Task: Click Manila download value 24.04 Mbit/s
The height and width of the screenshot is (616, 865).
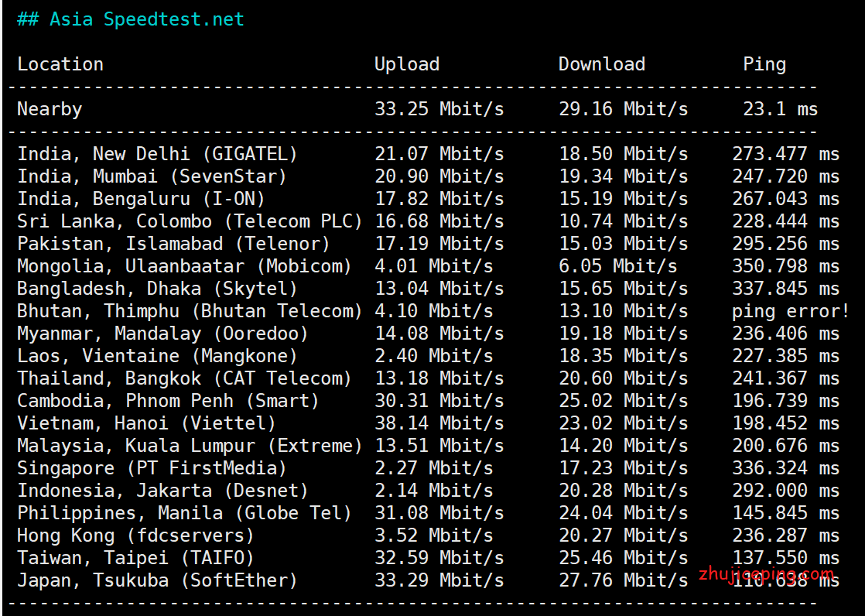Action: point(624,513)
